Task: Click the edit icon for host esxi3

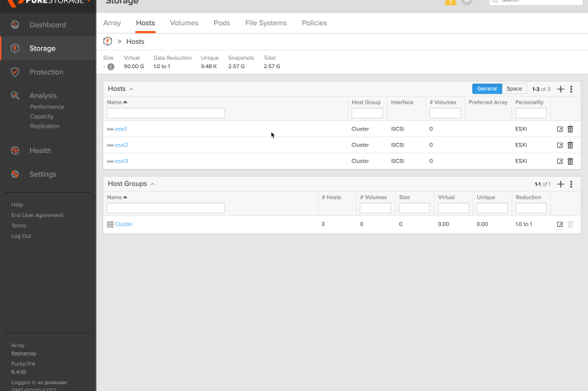Action: coord(560,161)
